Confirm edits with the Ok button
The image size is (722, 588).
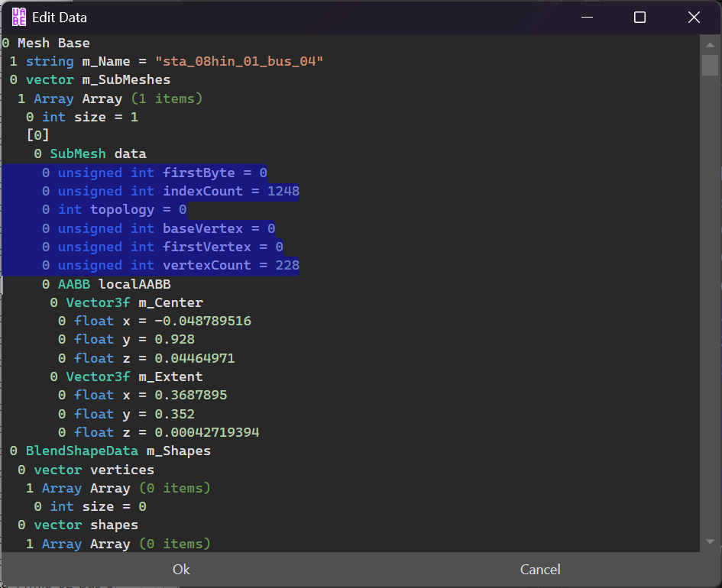(181, 570)
